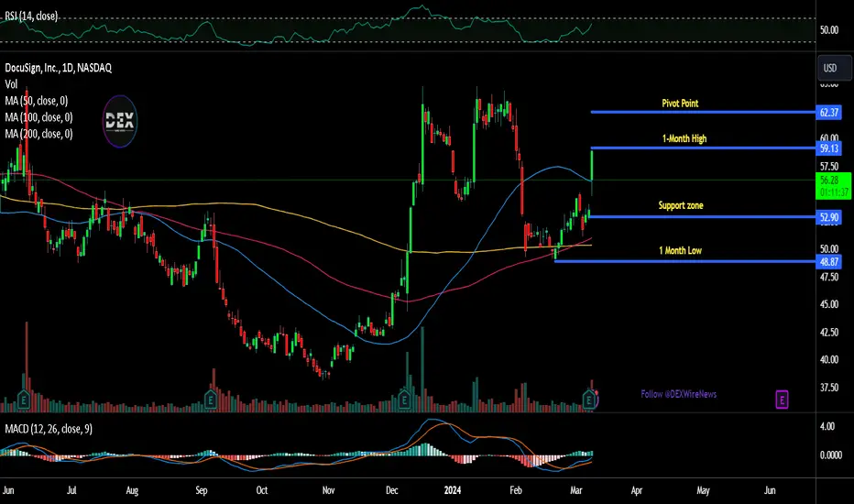Open the September earnings E marker
Image resolution: width=854 pixels, height=504 pixels.
point(210,400)
